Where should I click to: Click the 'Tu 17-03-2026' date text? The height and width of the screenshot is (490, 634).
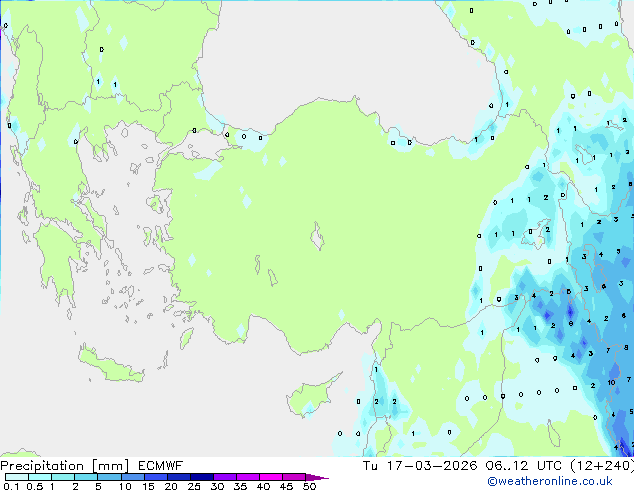[420, 466]
